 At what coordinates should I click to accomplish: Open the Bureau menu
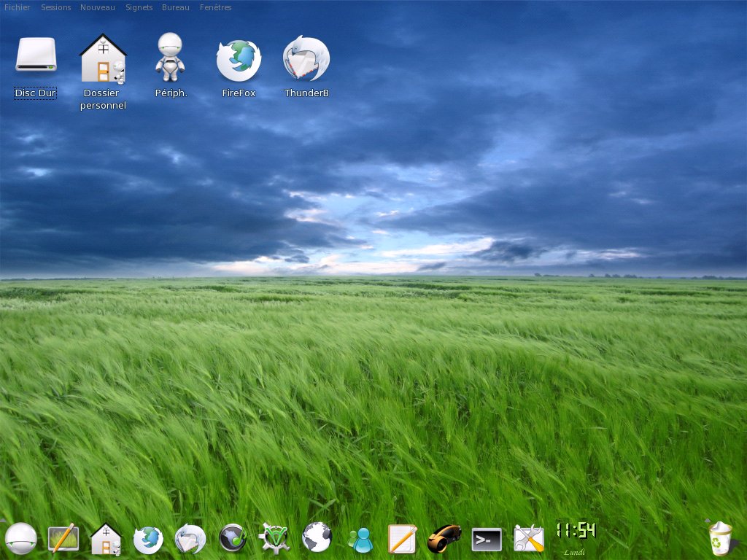[x=175, y=7]
